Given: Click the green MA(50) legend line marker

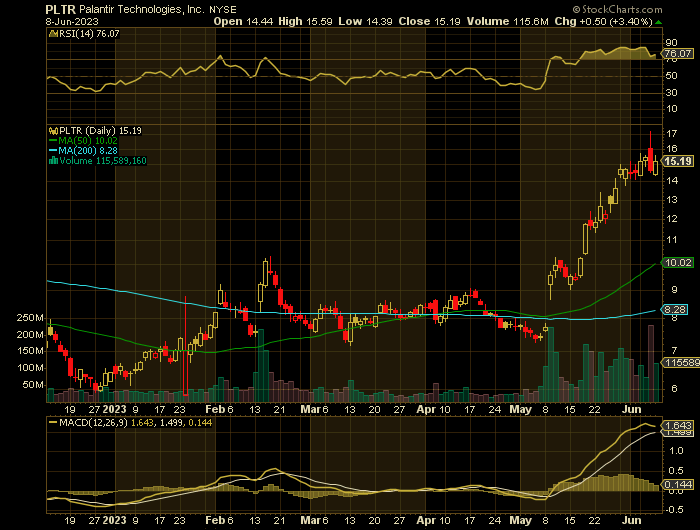Looking at the screenshot, I should coord(51,141).
